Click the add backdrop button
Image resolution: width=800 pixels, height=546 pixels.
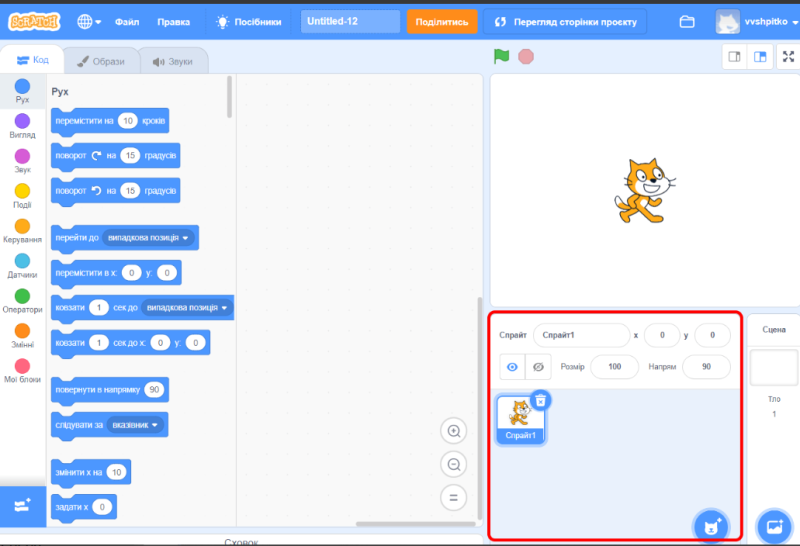pyautogui.click(x=773, y=525)
